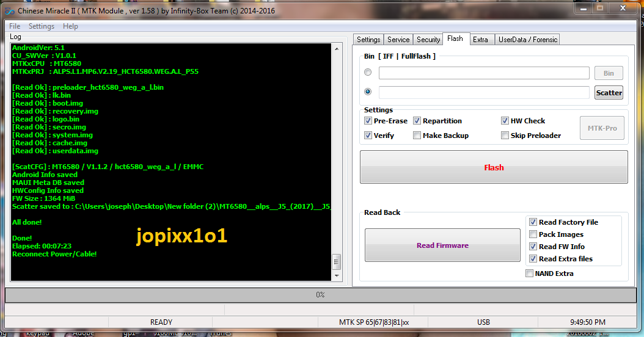This screenshot has width=644, height=337.
Task: Click the log scrollbar up arrow
Action: [337, 48]
